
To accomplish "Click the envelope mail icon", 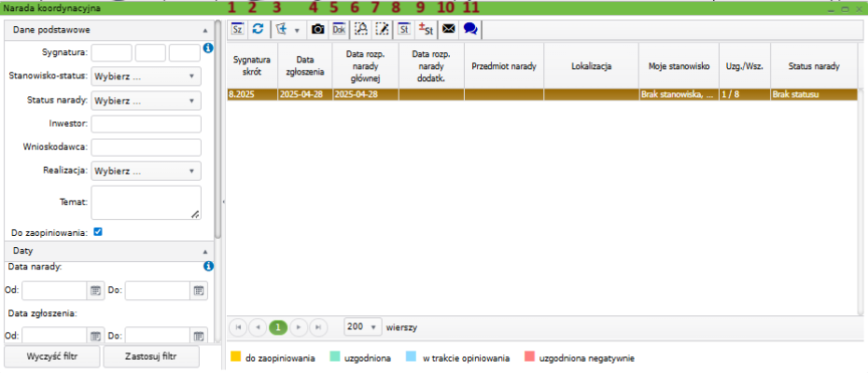I will click(448, 29).
